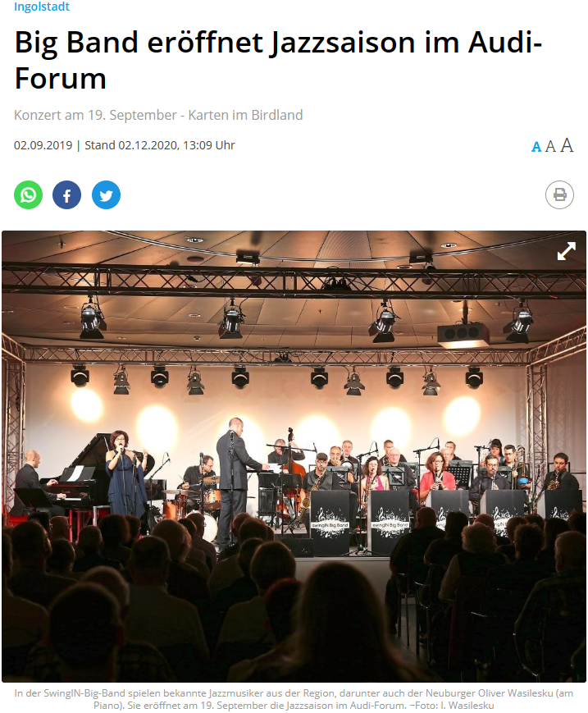Print the article with the printer icon
Screen dimensions: 588x713
(559, 195)
